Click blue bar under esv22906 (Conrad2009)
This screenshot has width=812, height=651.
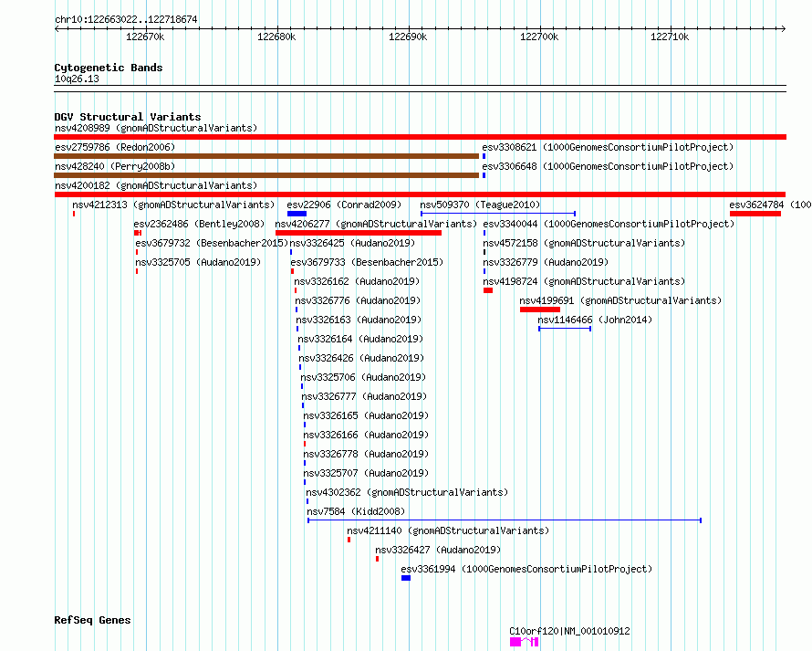pyautogui.click(x=297, y=214)
